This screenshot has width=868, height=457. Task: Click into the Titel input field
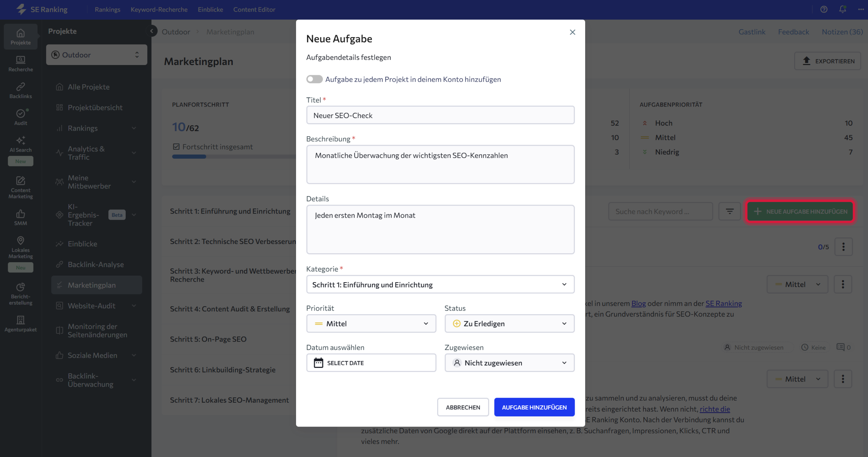click(x=440, y=115)
